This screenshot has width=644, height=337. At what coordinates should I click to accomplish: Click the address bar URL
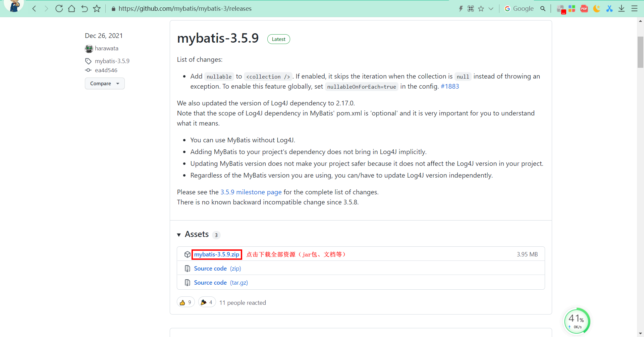tap(185, 9)
